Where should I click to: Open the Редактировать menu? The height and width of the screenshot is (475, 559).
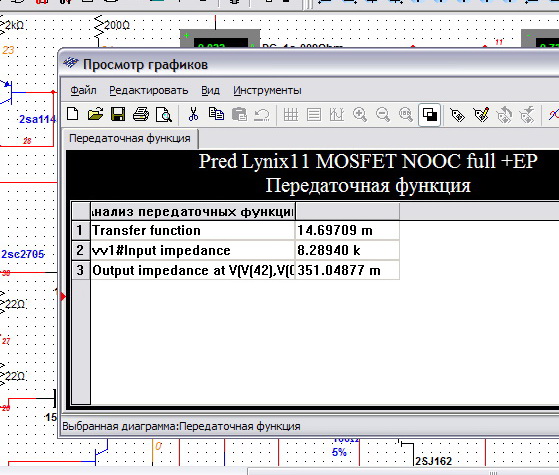tap(148, 91)
